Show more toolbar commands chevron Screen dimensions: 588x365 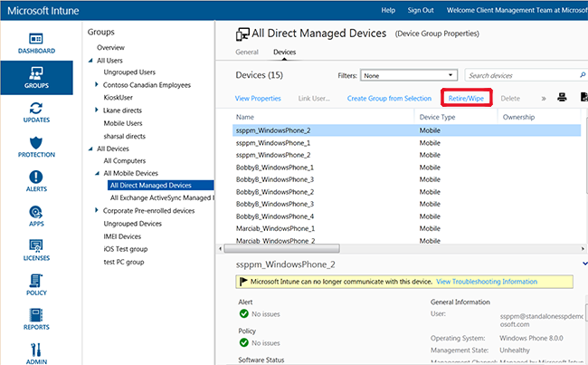coord(544,99)
